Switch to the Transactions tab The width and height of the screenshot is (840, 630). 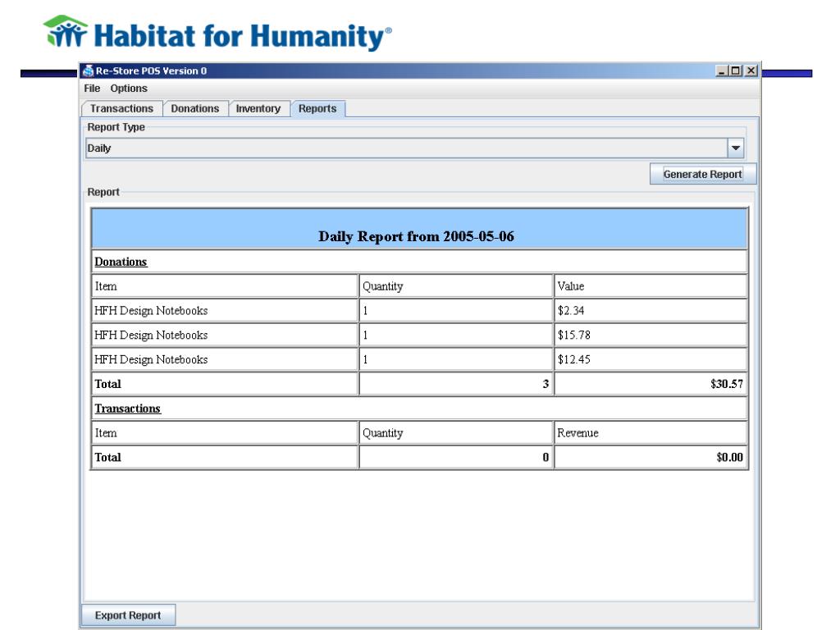coord(121,109)
